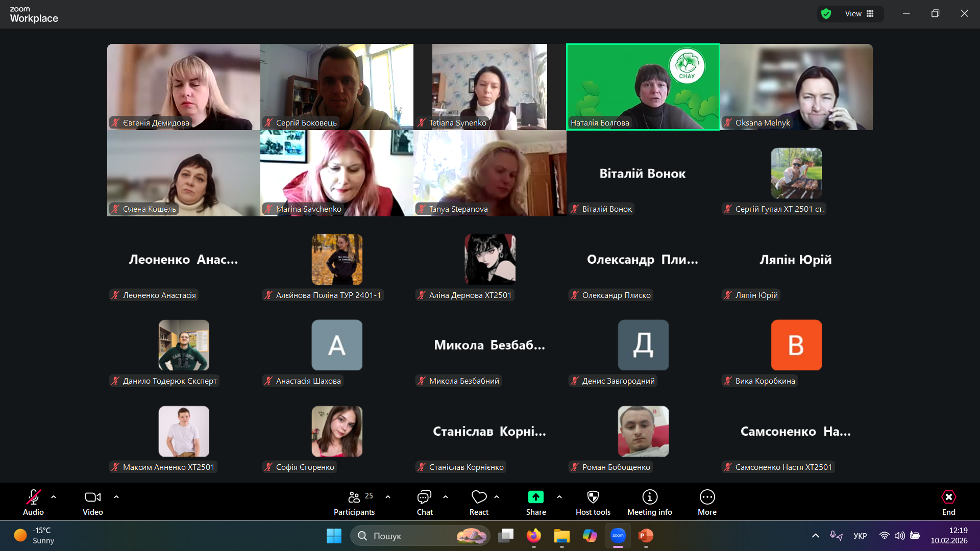This screenshot has height=551, width=980.
Task: Unmute microphone with the Audio button
Action: 33,497
